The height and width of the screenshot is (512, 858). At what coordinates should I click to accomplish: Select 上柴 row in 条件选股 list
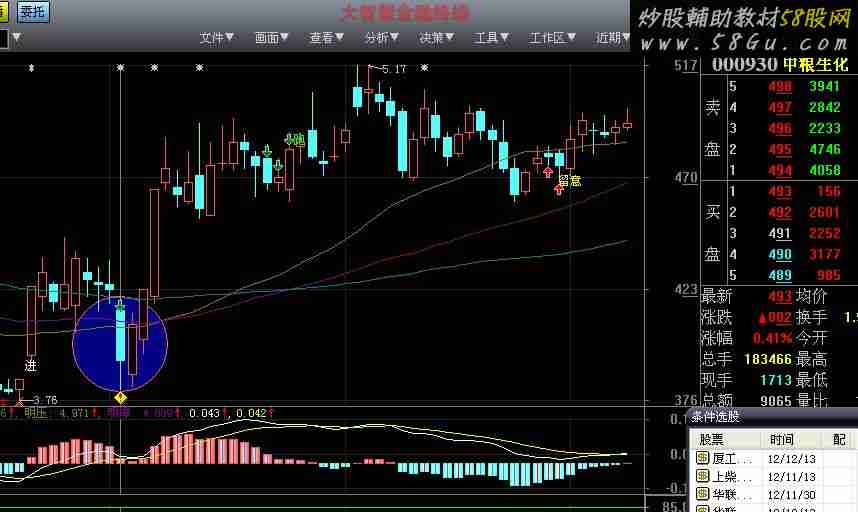pos(774,476)
